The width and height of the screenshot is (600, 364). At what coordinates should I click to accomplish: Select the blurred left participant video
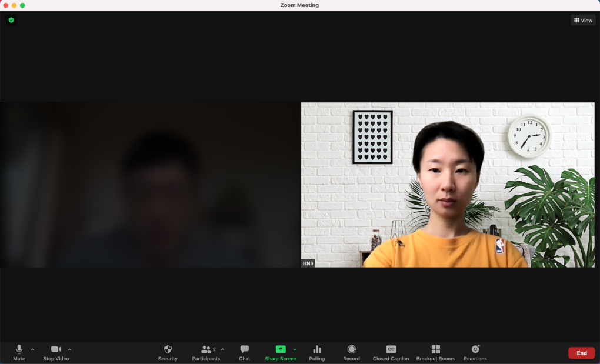[150, 185]
